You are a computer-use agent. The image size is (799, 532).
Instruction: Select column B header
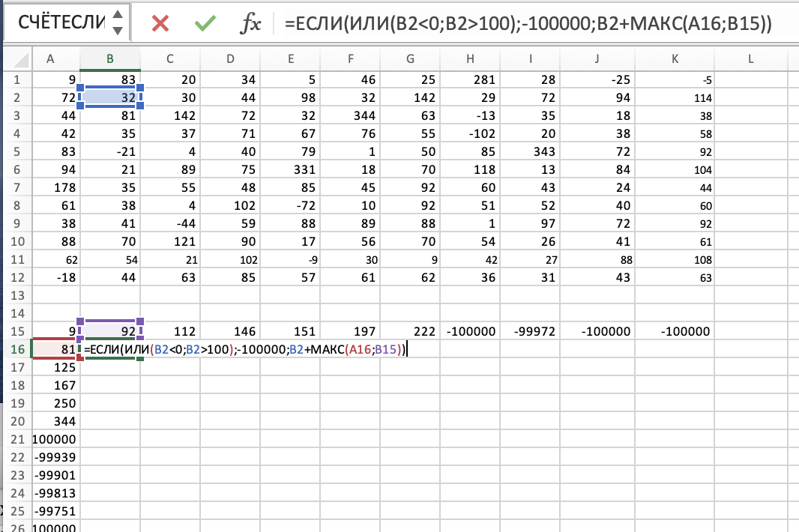(x=110, y=59)
